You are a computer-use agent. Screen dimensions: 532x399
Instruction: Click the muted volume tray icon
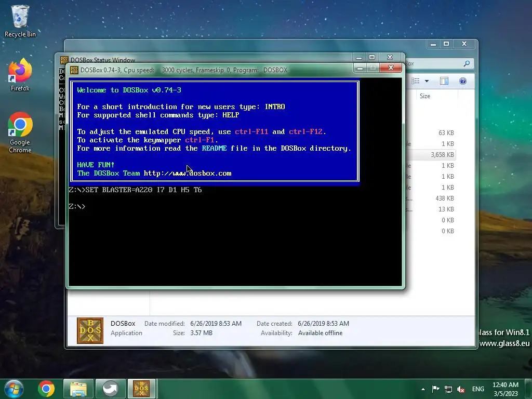pyautogui.click(x=461, y=389)
